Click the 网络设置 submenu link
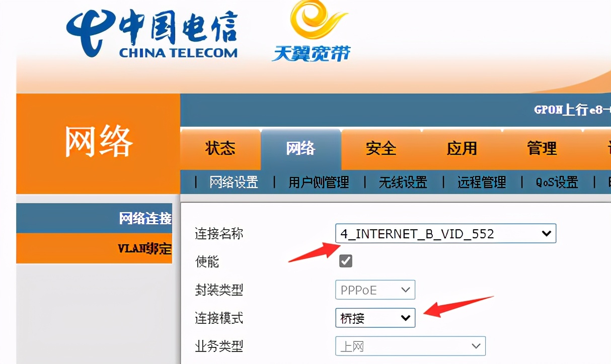 click(234, 183)
